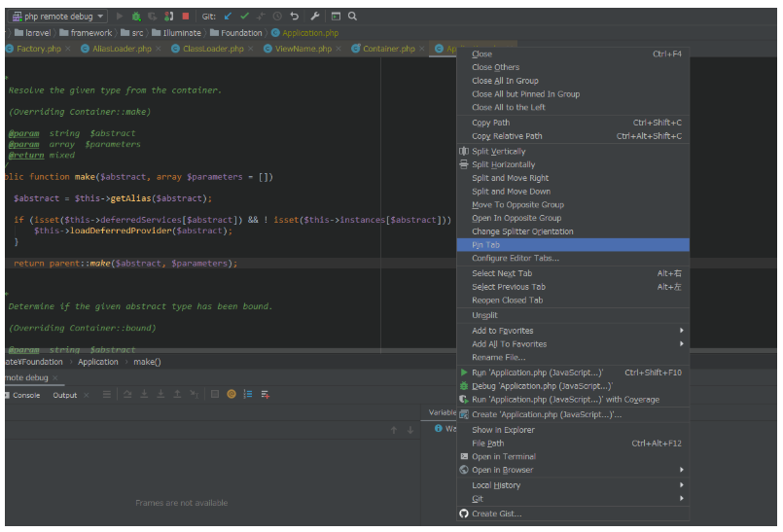
Task: Switch to the AliasLoader.php editor tab
Action: pyautogui.click(x=122, y=49)
